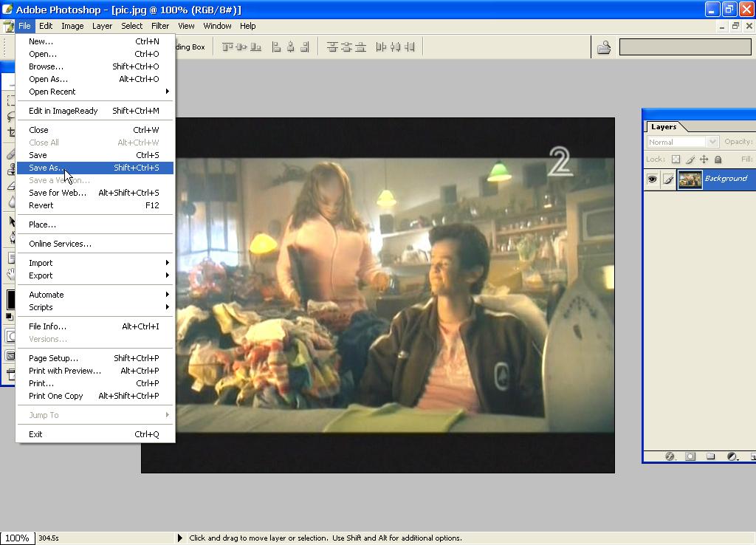Click the align right edges icon

pyautogui.click(x=306, y=47)
